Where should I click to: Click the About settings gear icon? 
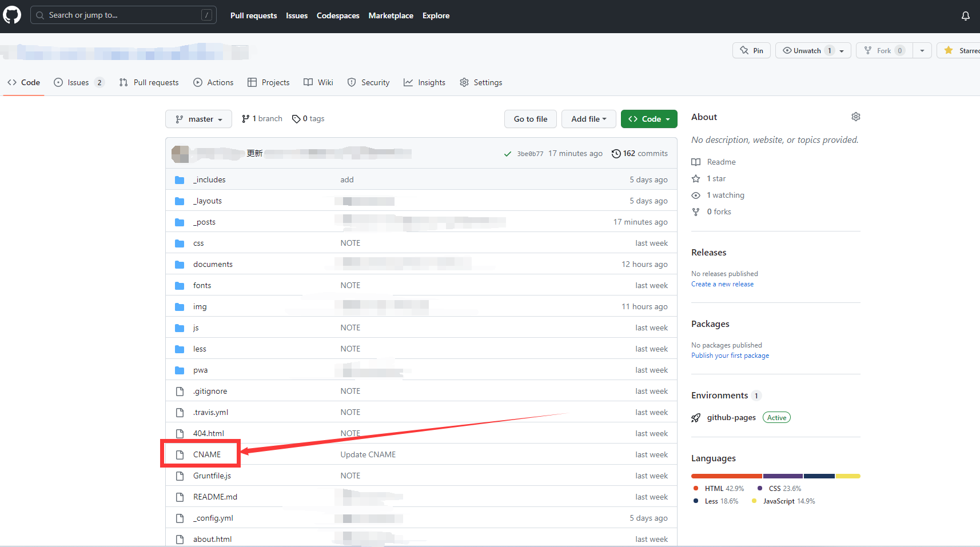tap(855, 117)
